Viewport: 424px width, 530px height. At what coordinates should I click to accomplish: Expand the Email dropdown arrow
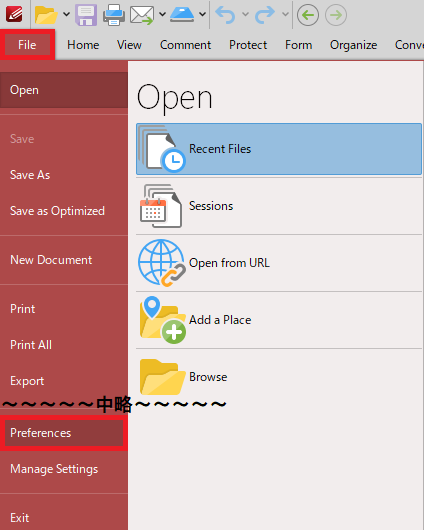tap(163, 15)
